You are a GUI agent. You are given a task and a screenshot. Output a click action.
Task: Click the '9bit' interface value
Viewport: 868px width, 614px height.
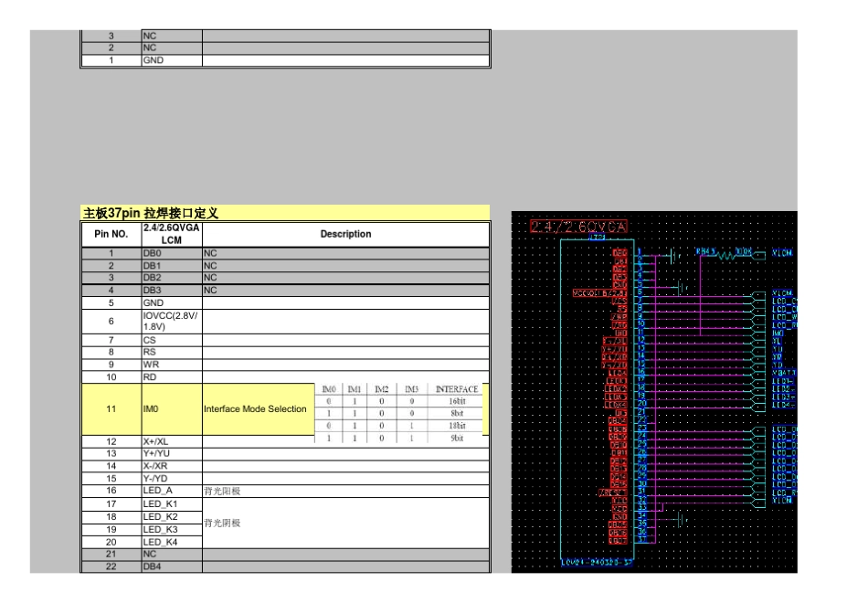tap(457, 438)
